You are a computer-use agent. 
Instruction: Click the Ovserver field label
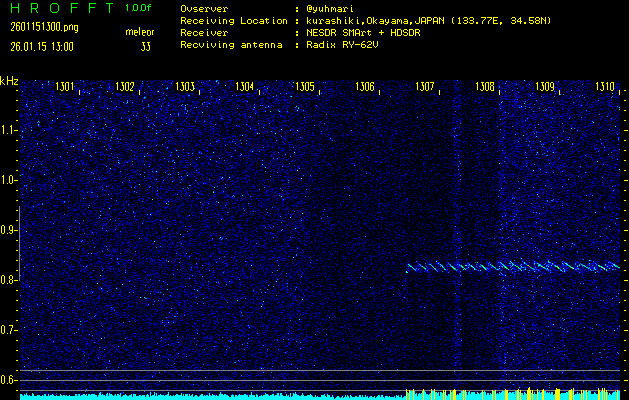pyautogui.click(x=204, y=9)
